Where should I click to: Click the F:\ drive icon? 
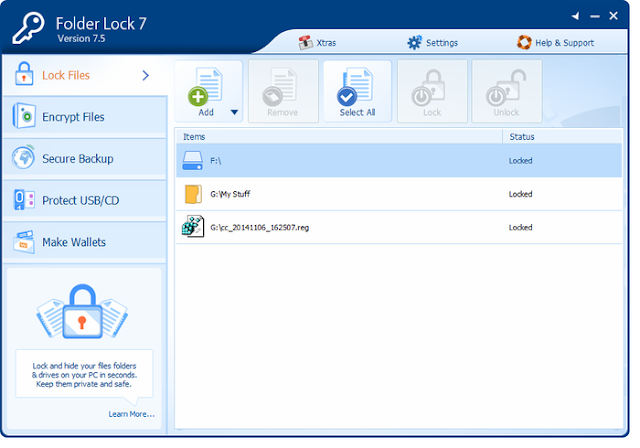coord(192,161)
